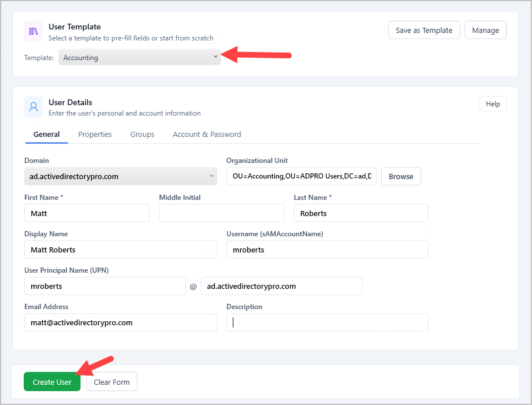Open the Domain dropdown showing ad.activedirectorypro.com
This screenshot has height=405, width=532.
click(120, 176)
